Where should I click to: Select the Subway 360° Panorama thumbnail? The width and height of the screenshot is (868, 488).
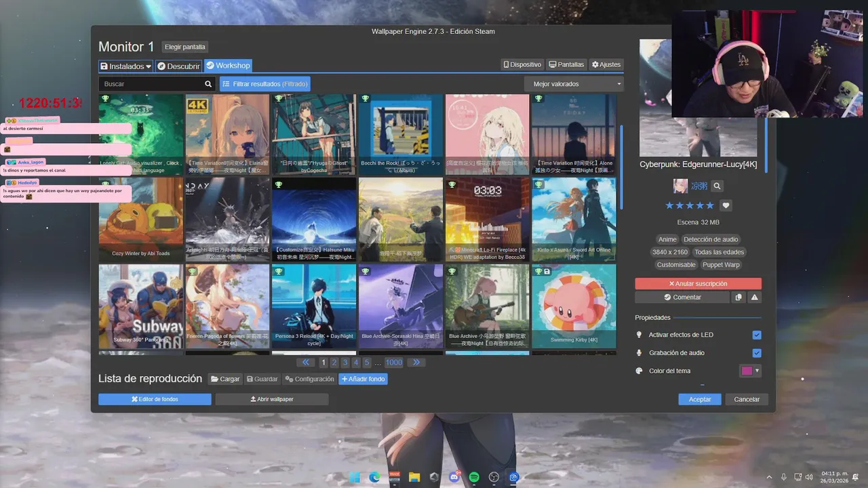tap(141, 306)
